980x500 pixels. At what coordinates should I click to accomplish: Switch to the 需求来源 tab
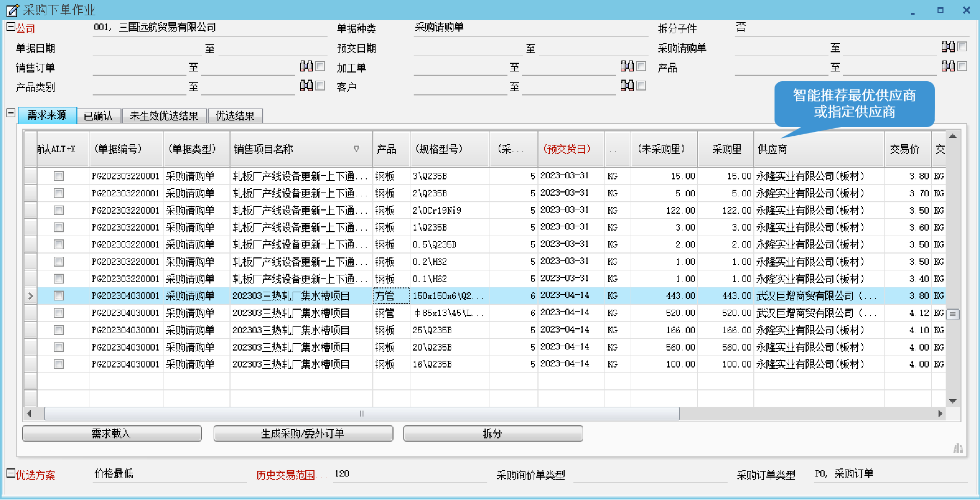47,115
